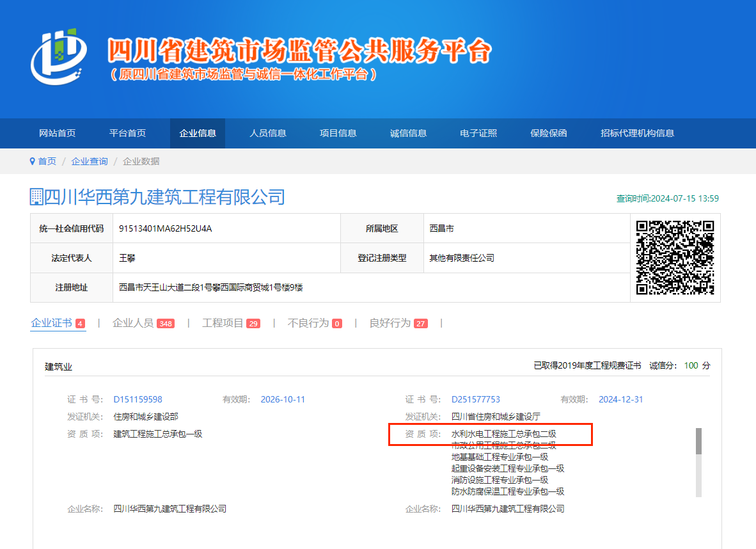
Task: Select 企业信息 navigation item
Action: click(198, 133)
